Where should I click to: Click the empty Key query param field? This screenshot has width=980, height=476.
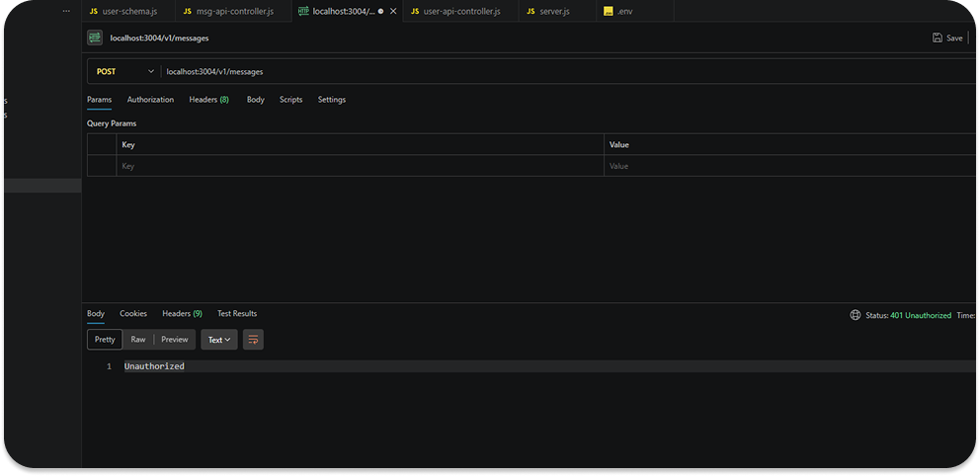(360, 166)
